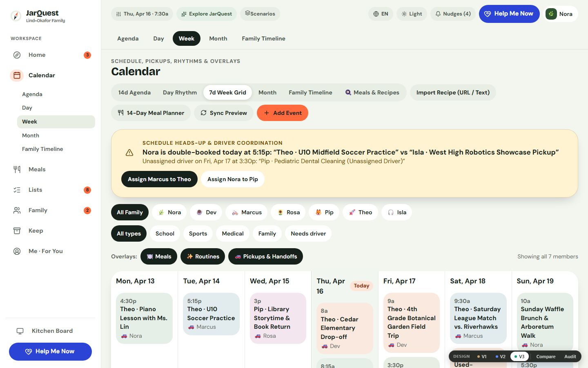
Task: Toggle the Light theme button
Action: coord(412,14)
